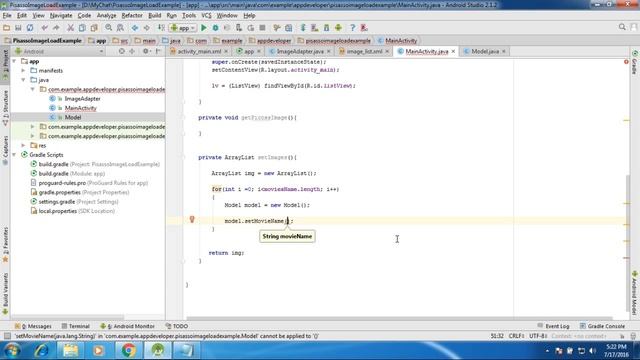Click the Windows Start button

12,350
